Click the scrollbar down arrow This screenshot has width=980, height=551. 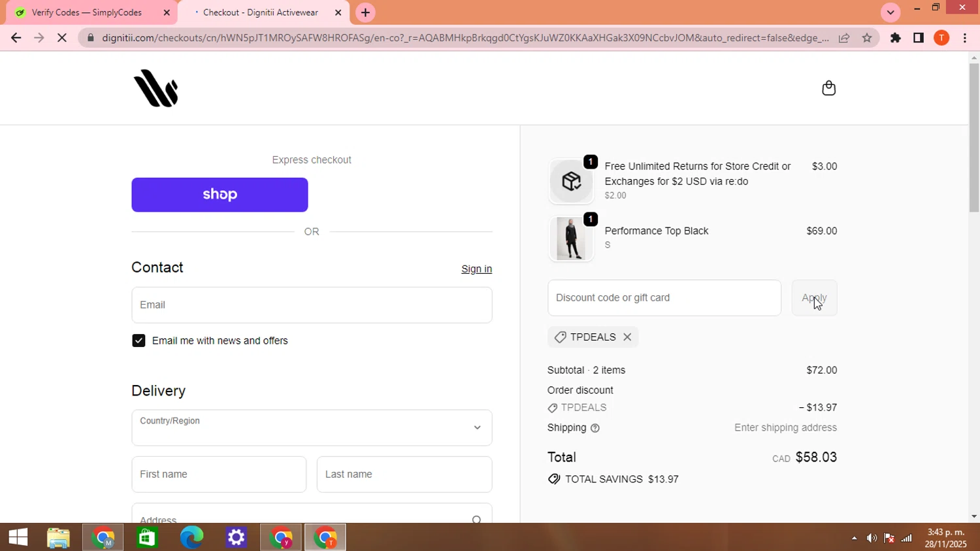coord(974,516)
